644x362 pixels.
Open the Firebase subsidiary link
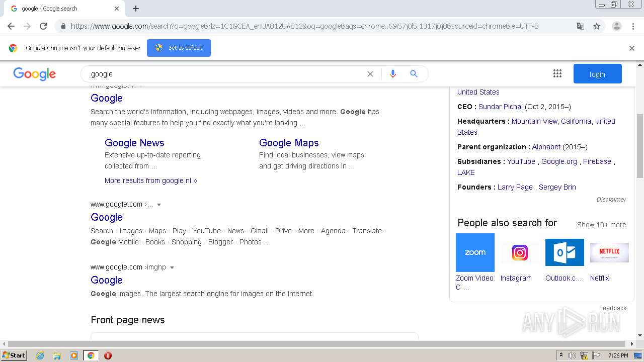click(597, 161)
